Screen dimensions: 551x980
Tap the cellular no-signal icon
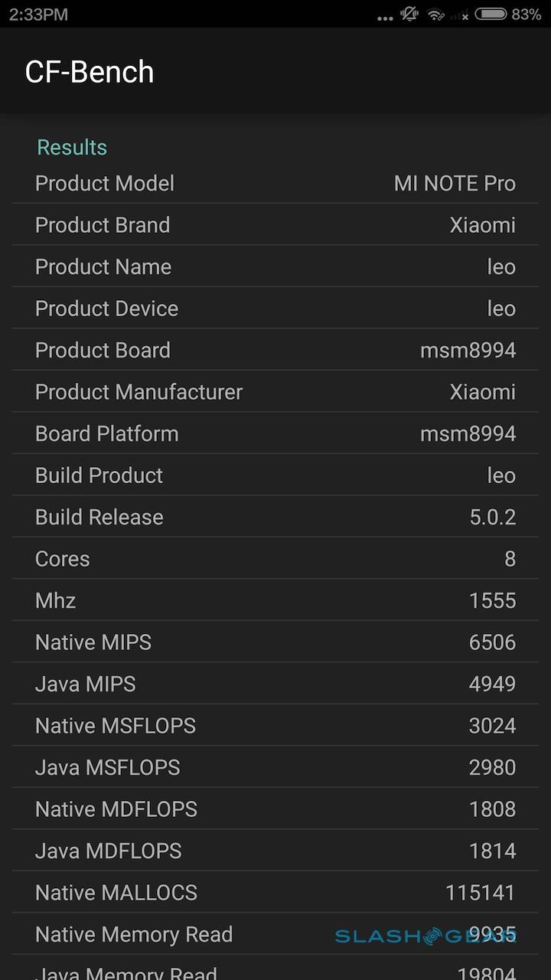[460, 15]
